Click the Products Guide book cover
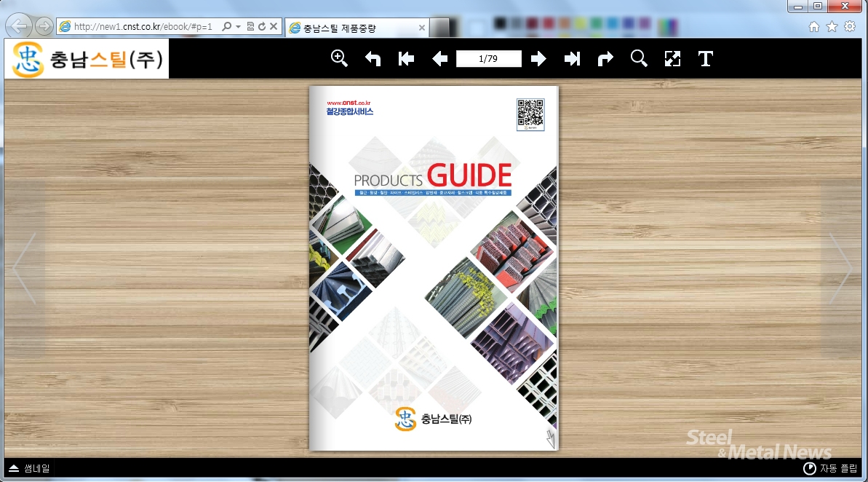The height and width of the screenshot is (482, 868). click(x=434, y=268)
